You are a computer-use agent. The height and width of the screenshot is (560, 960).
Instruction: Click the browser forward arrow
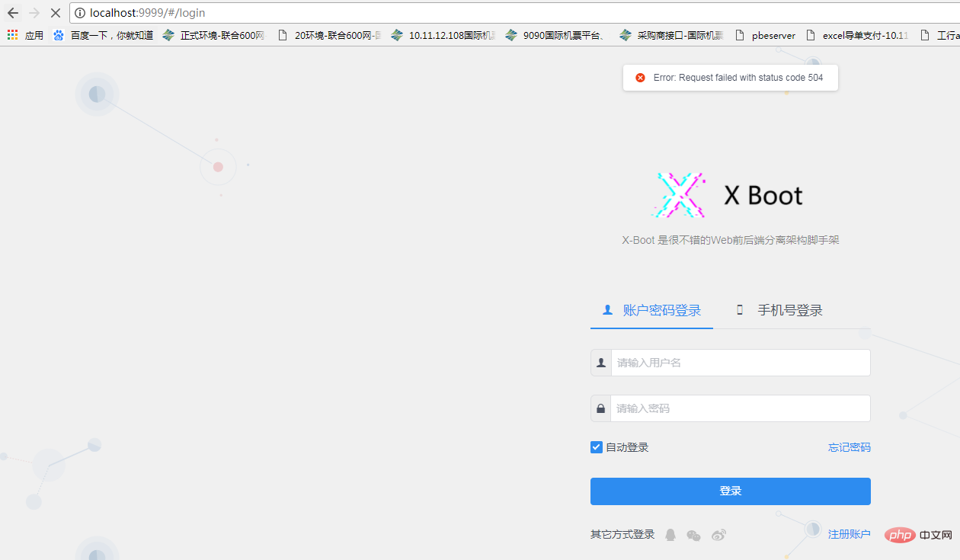[x=34, y=13]
